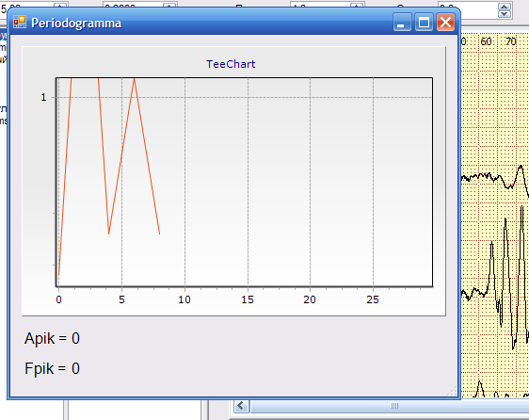This screenshot has width=529, height=420.
Task: Click the x-axis label 15
Action: pyautogui.click(x=248, y=299)
